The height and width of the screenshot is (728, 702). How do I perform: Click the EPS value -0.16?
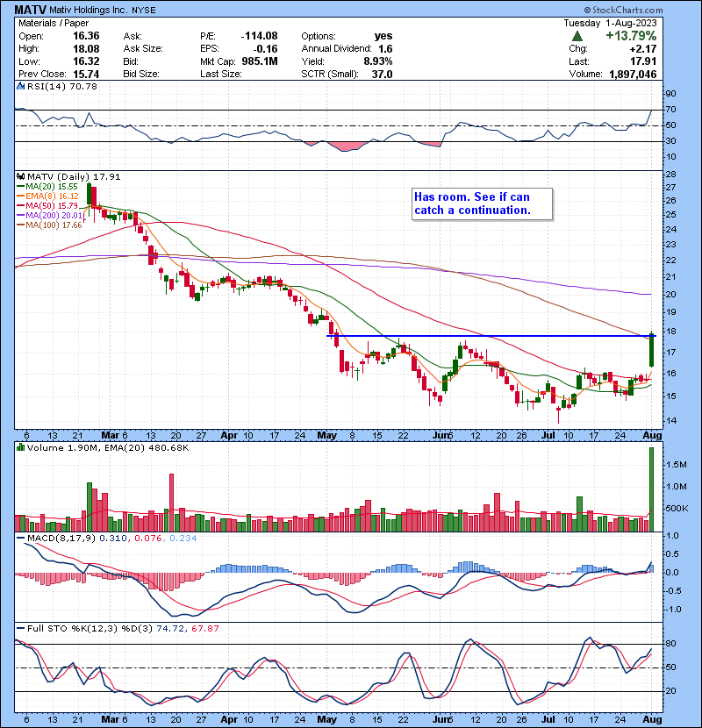pyautogui.click(x=265, y=49)
